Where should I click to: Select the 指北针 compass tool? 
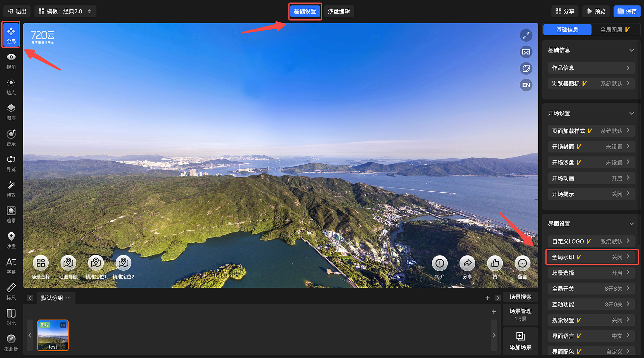click(x=11, y=343)
